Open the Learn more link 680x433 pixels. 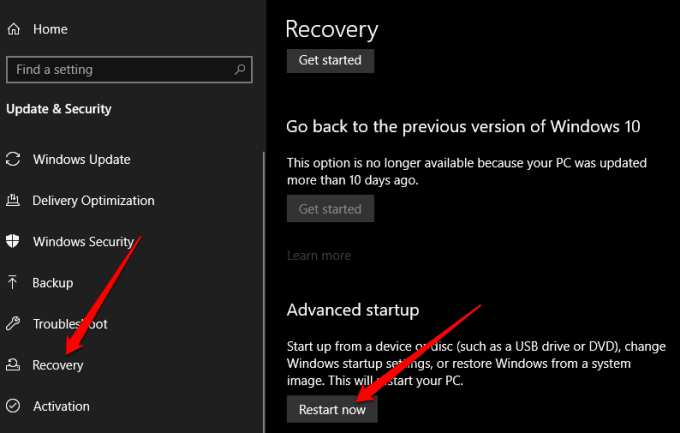[x=317, y=256]
